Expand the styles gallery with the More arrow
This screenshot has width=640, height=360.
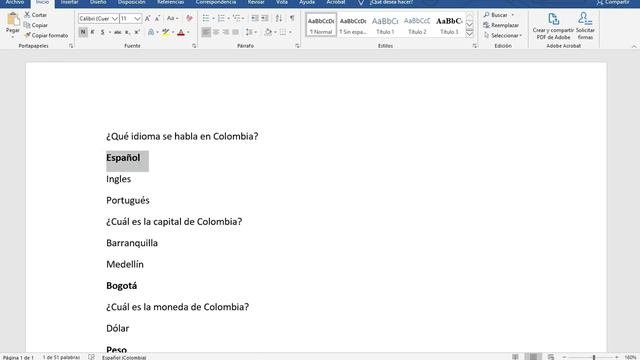(469, 33)
